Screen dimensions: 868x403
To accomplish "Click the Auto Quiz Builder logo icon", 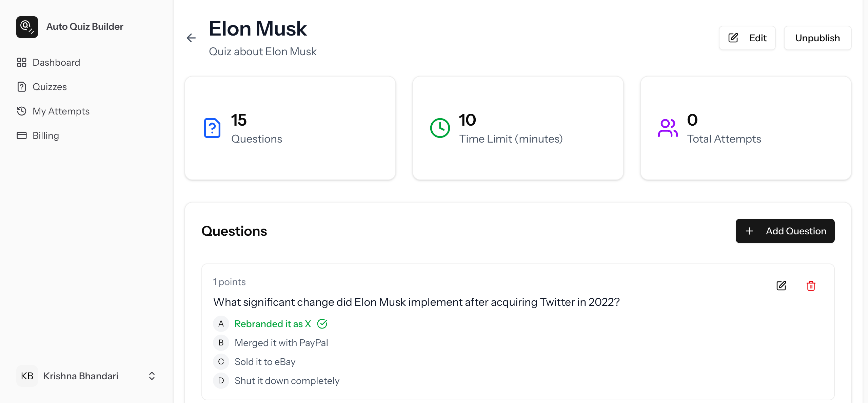I will coord(27,27).
